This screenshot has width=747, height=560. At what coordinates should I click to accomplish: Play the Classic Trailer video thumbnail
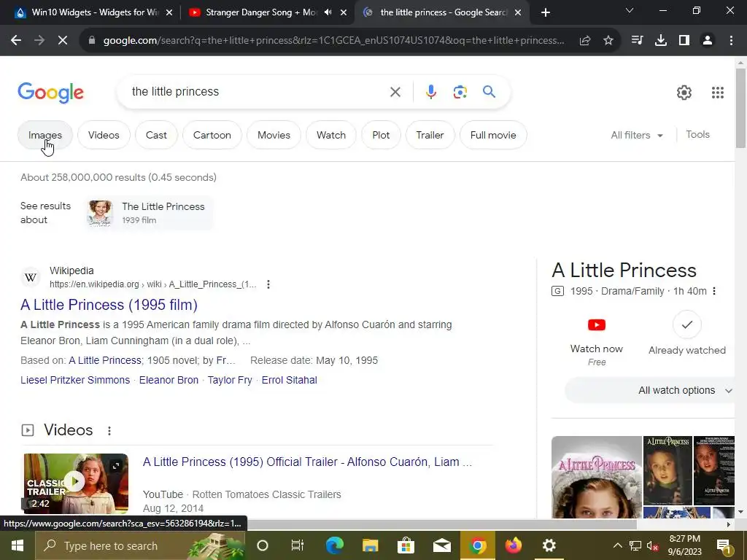76,483
